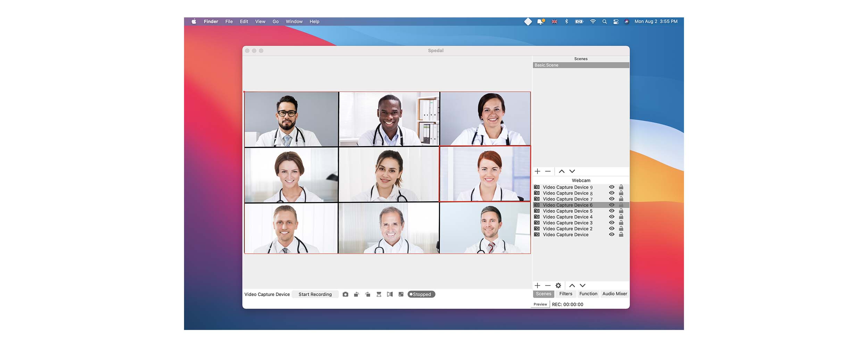
Task: Hide Video Capture Device 9 using its eye icon
Action: [x=612, y=187]
